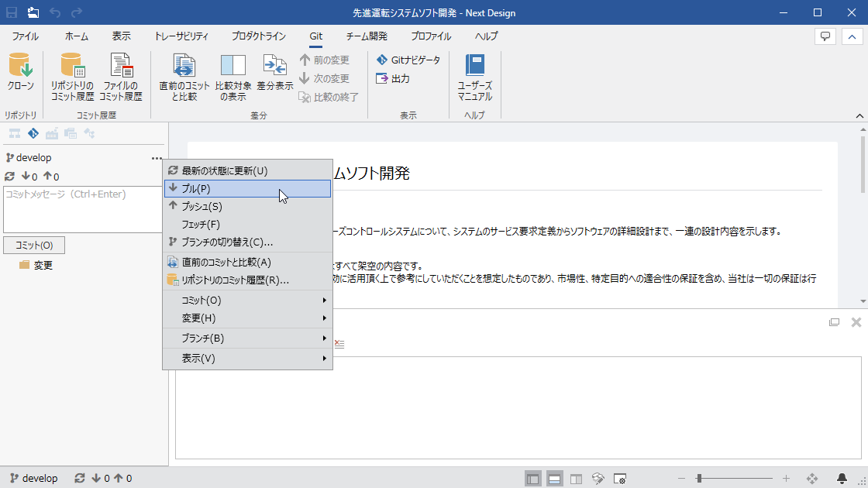Viewport: 868px width, 488px height.
Task: Select the arrows-shaped navigator icon in side panel
Action: pos(89,133)
